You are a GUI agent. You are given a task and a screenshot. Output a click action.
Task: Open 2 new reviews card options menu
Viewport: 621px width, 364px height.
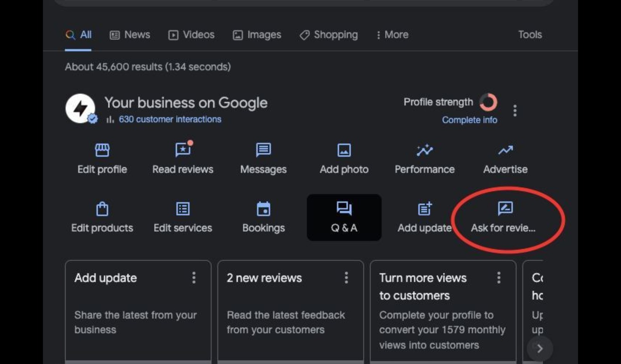click(x=346, y=277)
